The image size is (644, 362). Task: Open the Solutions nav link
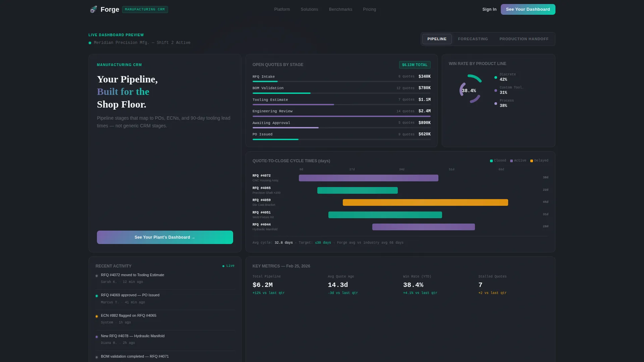[x=309, y=9]
